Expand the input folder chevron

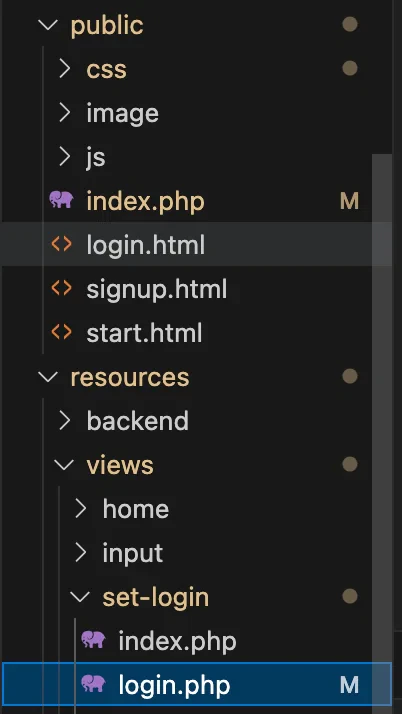81,553
